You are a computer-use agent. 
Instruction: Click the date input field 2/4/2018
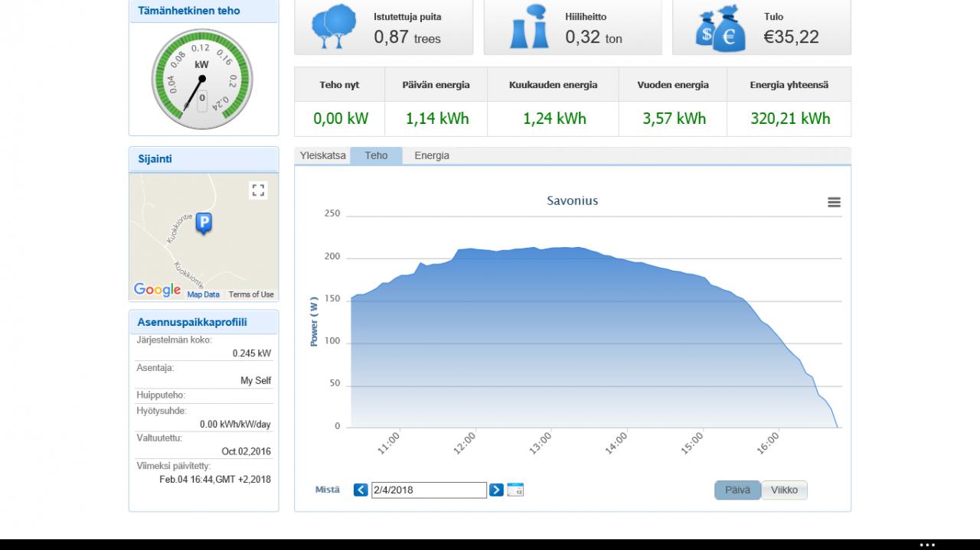[x=429, y=490]
